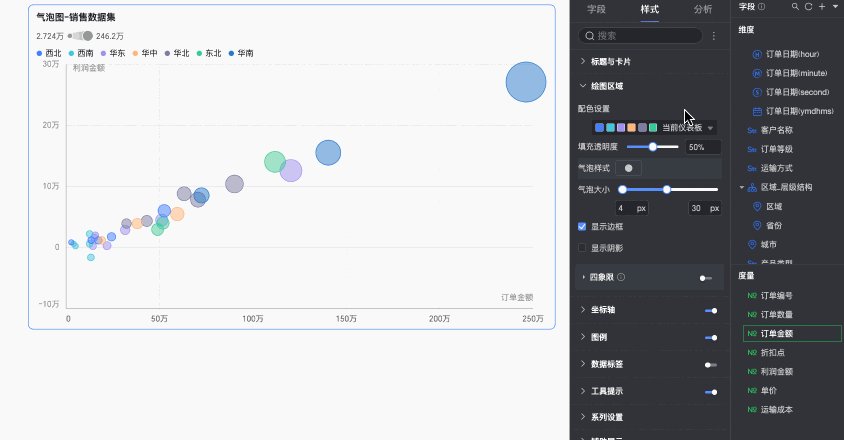Click the Str icon beside 订单等级
The image size is (844, 440).
click(752, 149)
